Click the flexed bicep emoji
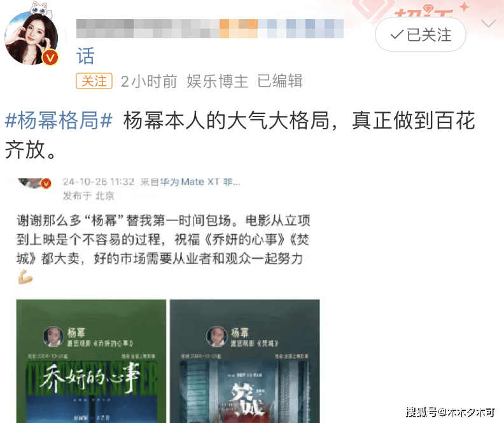Screen dimensions: 504x423 point(25,277)
